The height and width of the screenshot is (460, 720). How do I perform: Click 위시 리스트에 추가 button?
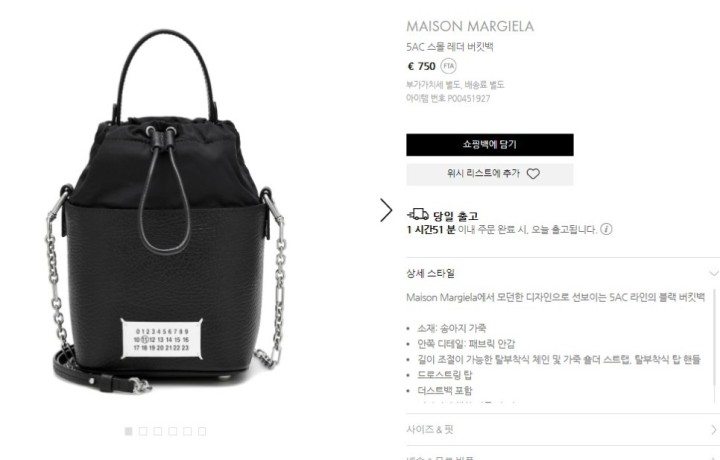[489, 174]
